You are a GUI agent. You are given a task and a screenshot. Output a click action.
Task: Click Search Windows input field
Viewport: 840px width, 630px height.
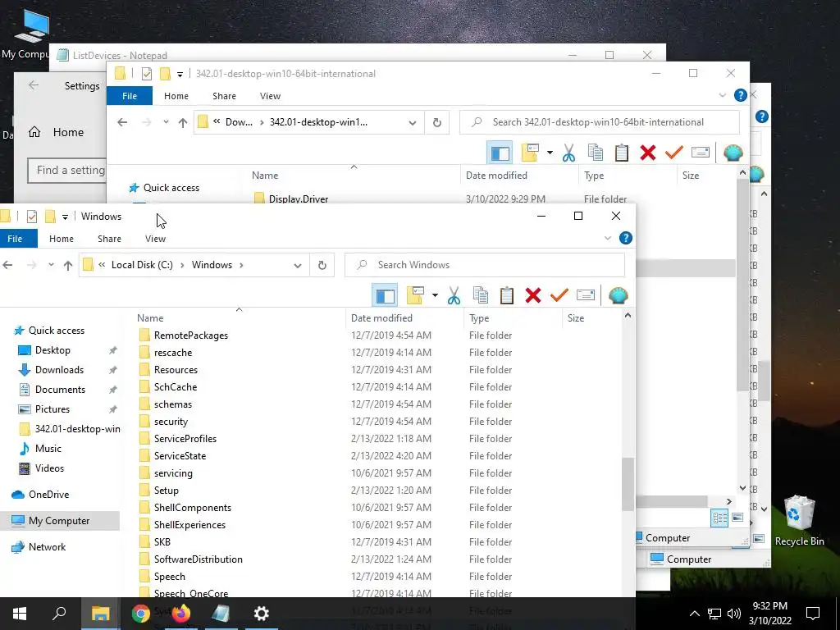[x=485, y=265]
